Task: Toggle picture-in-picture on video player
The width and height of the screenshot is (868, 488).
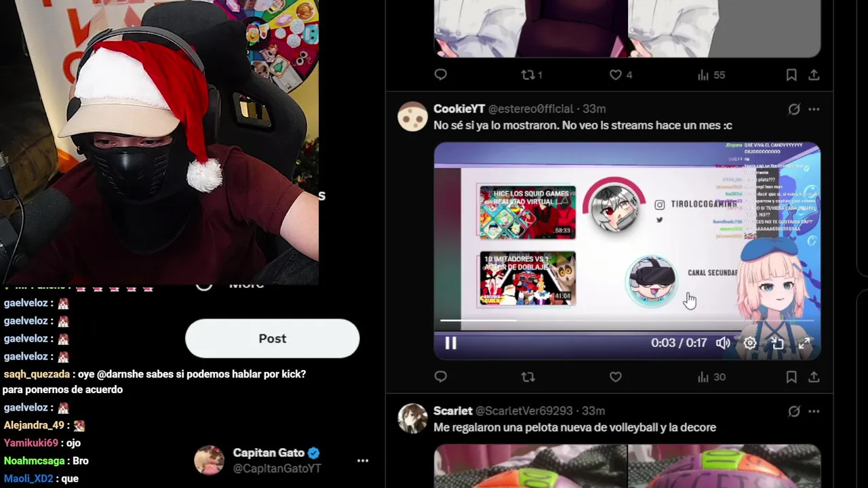Action: [777, 343]
